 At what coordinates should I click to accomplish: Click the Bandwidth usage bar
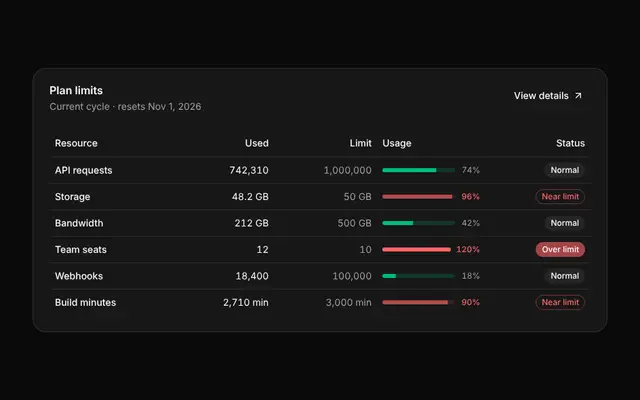pos(418,223)
